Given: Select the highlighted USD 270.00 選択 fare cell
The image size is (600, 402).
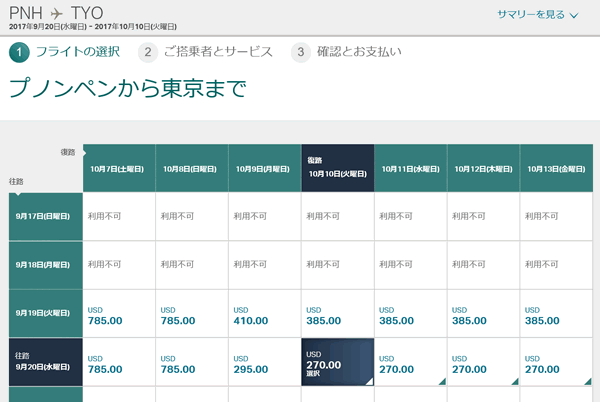Looking at the screenshot, I should point(337,361).
